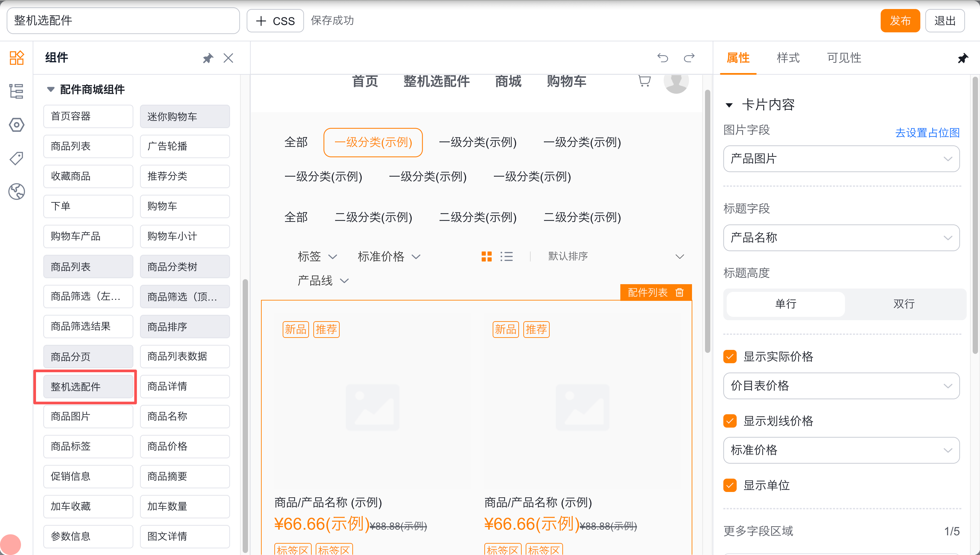The image size is (980, 555).
Task: Click the globe icon in left sidebar
Action: pos(16,191)
